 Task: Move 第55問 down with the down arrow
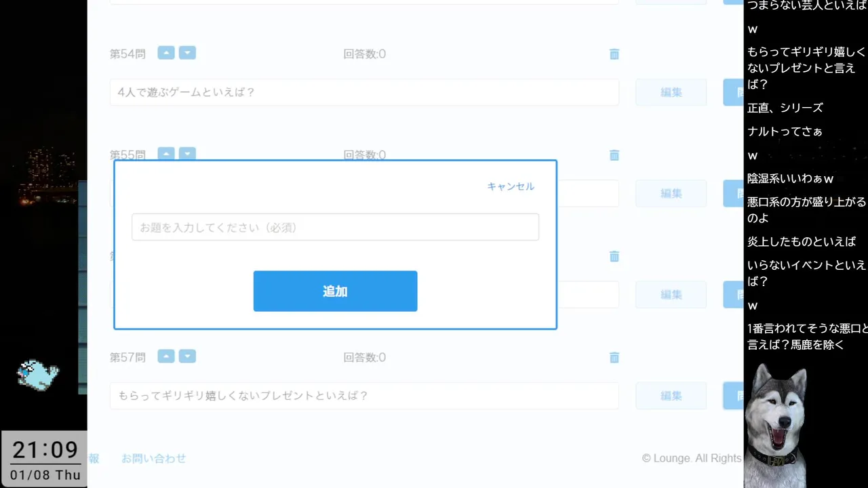(x=187, y=153)
